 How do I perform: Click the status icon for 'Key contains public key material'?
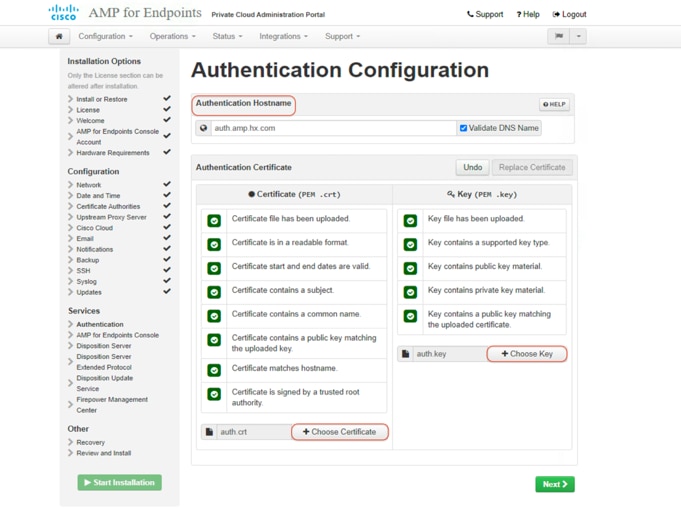410,268
